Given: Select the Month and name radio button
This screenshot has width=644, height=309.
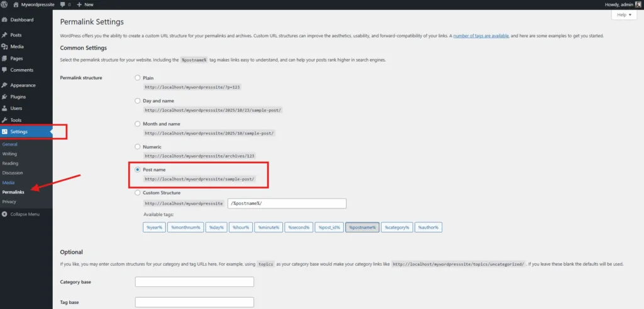Looking at the screenshot, I should point(138,124).
